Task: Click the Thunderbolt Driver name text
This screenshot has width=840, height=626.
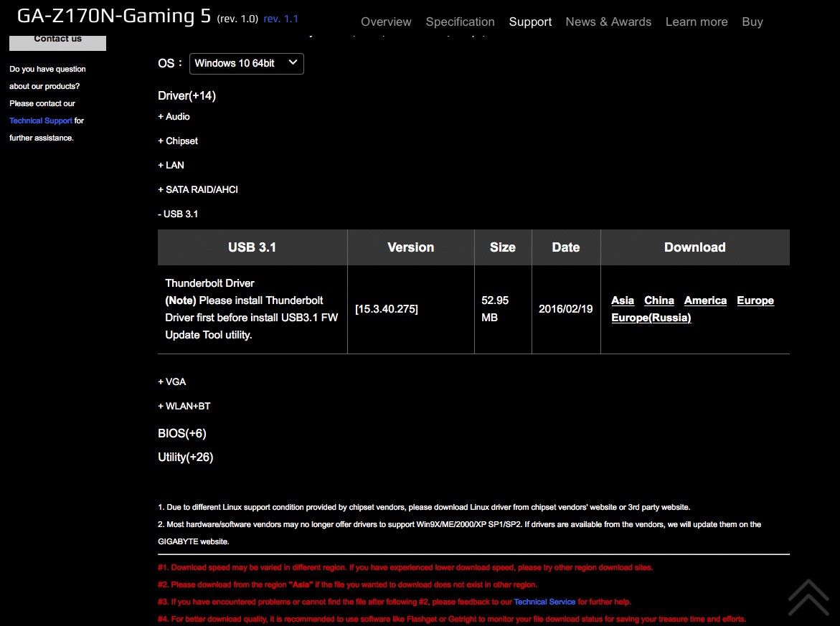Action: (209, 283)
